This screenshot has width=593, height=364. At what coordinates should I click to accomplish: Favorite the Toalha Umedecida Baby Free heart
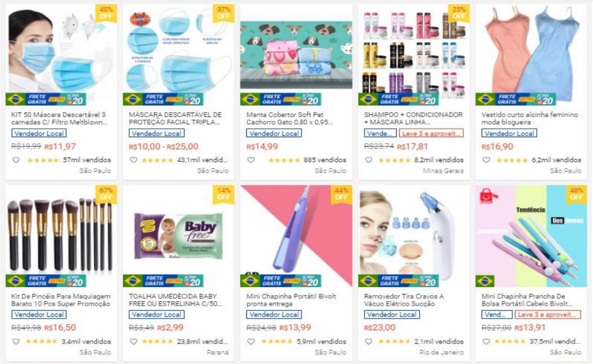pos(134,341)
